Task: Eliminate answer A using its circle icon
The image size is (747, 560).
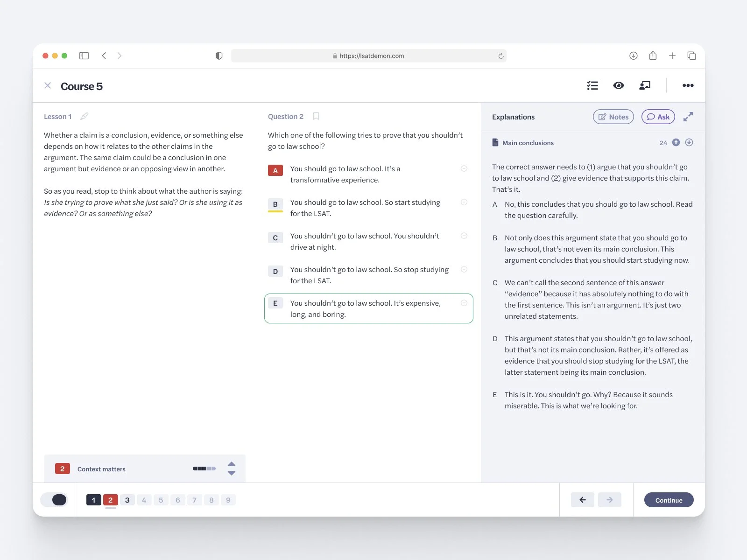Action: point(464,168)
